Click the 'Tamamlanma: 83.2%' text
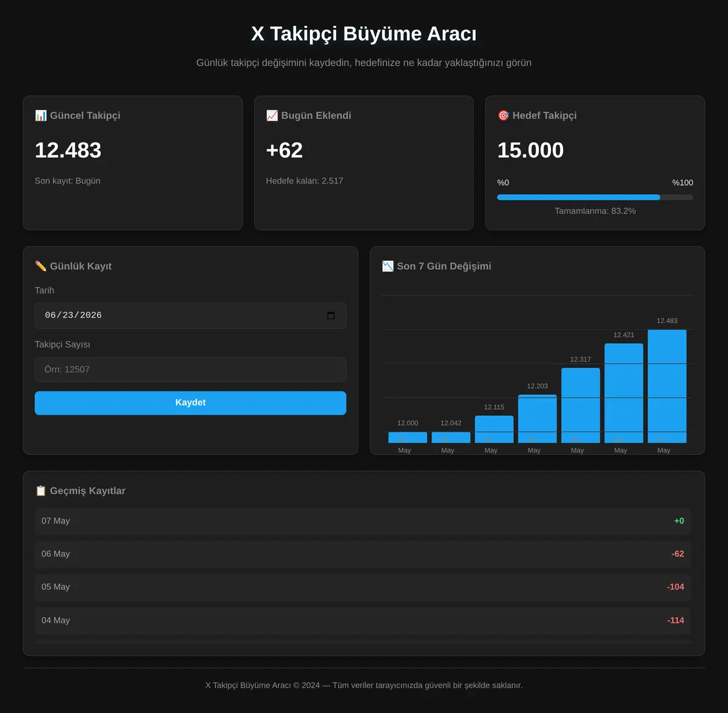The height and width of the screenshot is (713, 728). point(595,211)
